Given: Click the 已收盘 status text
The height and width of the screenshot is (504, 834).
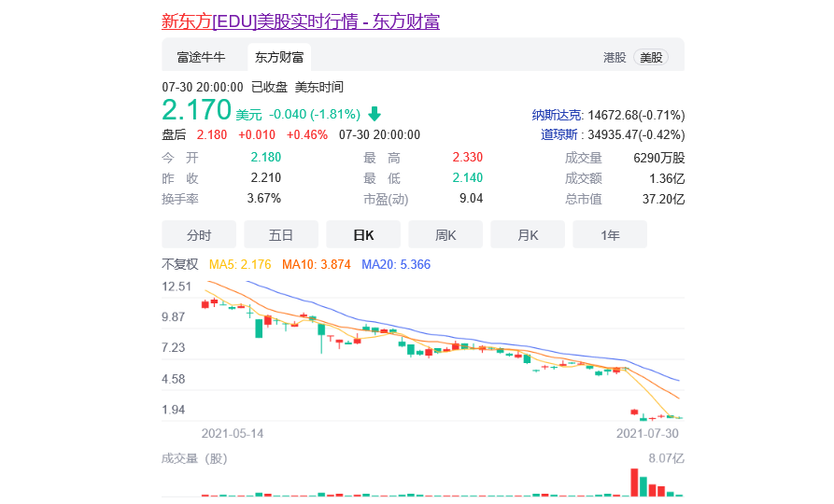Looking at the screenshot, I should point(269,87).
